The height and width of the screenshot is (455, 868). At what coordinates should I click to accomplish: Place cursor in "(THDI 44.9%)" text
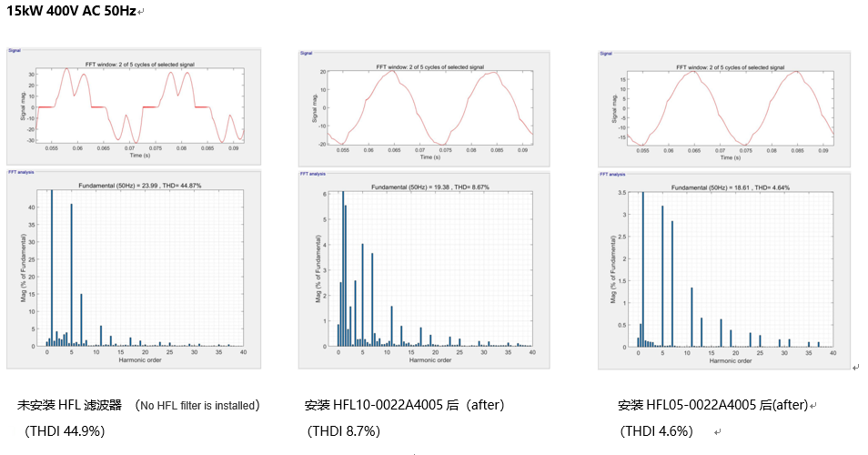65,430
